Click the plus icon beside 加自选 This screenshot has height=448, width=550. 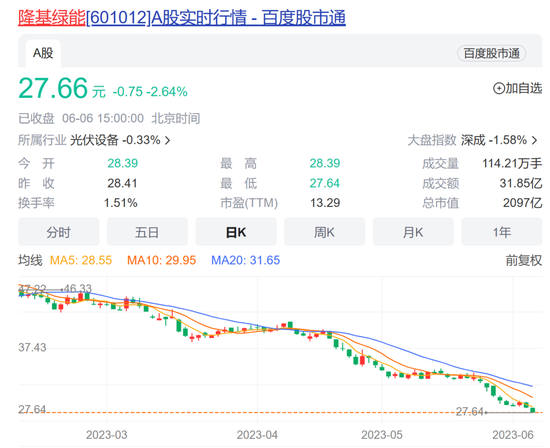[498, 88]
